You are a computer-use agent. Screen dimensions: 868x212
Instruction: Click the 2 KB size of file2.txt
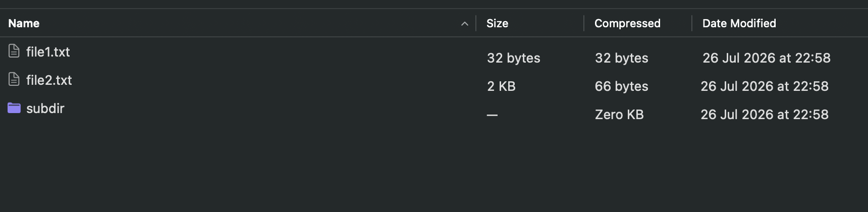(501, 86)
